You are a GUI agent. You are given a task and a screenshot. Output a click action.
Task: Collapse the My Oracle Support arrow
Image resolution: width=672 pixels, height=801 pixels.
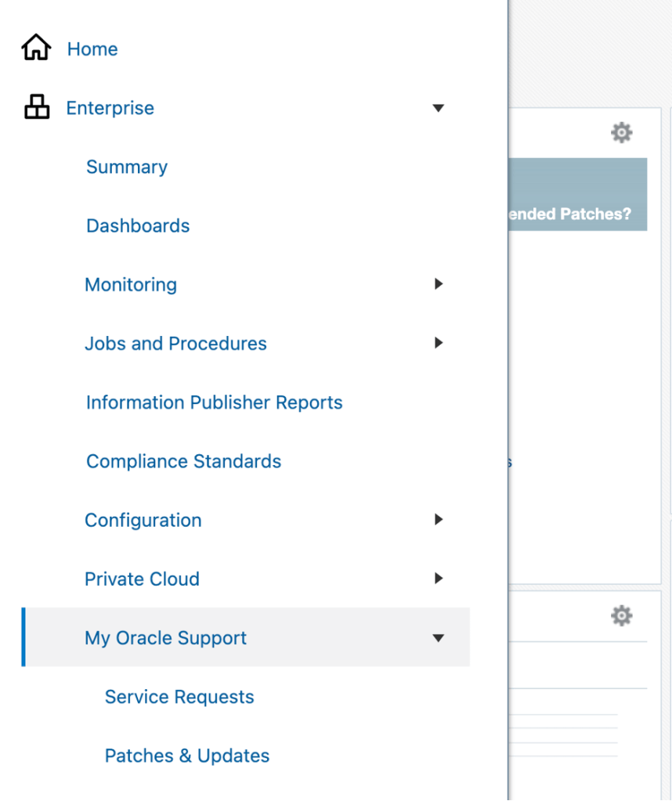pyautogui.click(x=438, y=638)
